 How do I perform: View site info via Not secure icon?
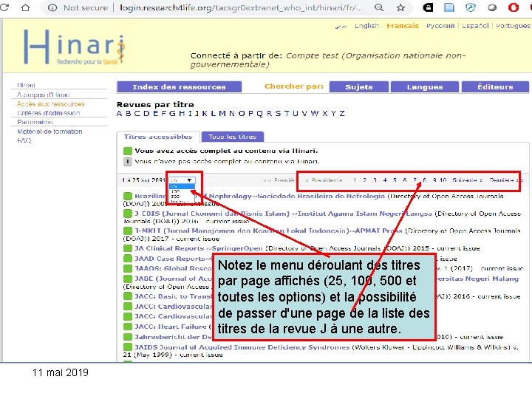coord(52,7)
